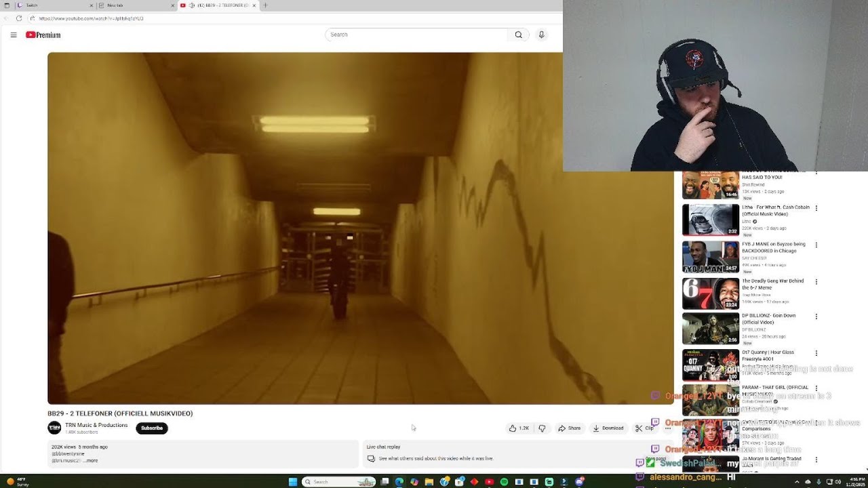Open the FYB J MANE video thumbnail

click(x=711, y=257)
